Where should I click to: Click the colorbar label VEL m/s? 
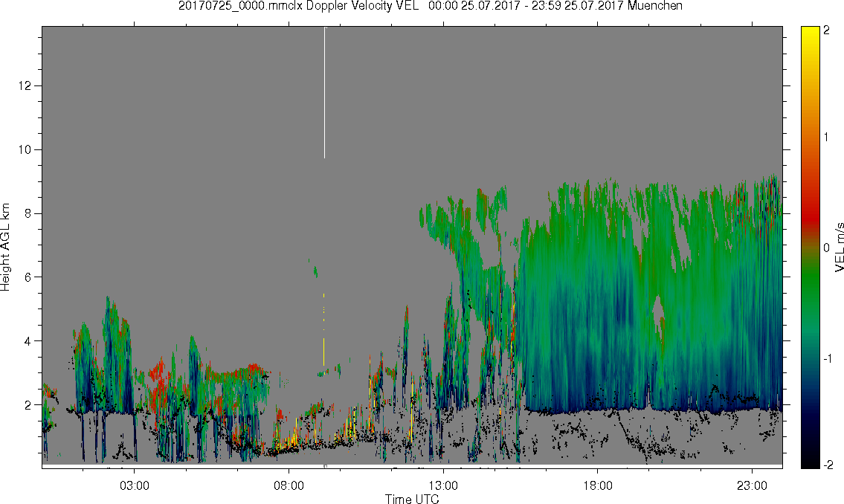point(839,248)
